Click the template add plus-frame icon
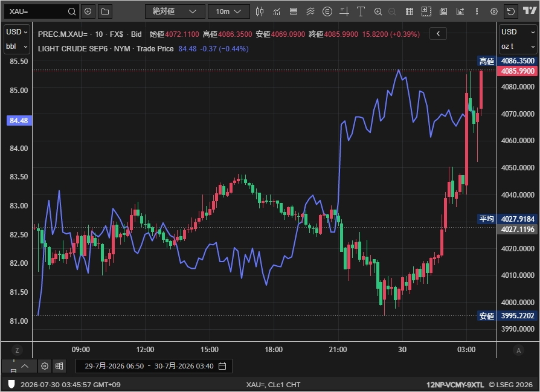Screen dimensions: 540x392 426,11
